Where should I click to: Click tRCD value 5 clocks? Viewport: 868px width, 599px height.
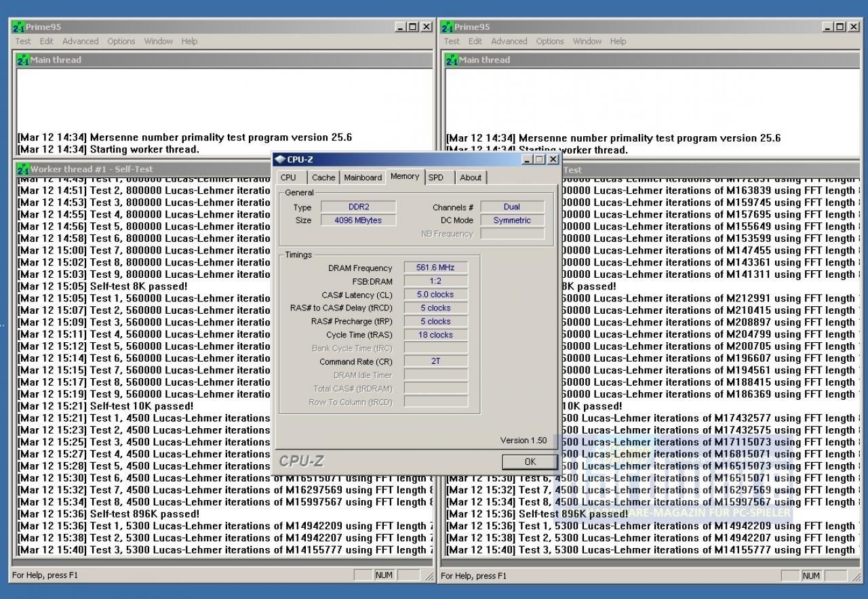(x=435, y=308)
